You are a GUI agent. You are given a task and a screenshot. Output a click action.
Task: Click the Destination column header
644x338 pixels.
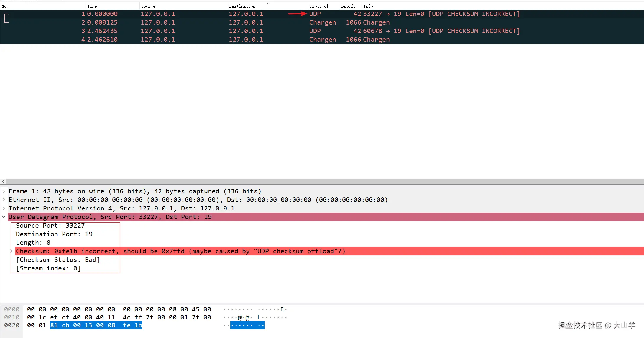pos(242,6)
